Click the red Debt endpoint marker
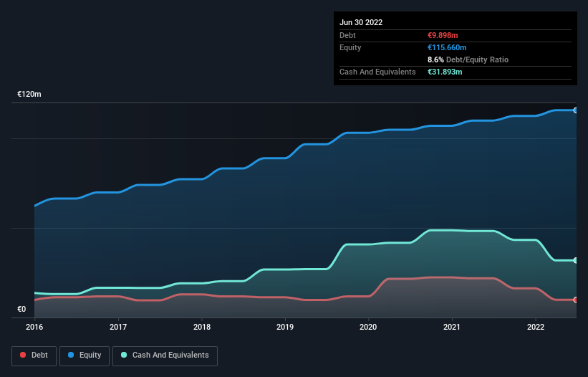 pyautogui.click(x=576, y=300)
